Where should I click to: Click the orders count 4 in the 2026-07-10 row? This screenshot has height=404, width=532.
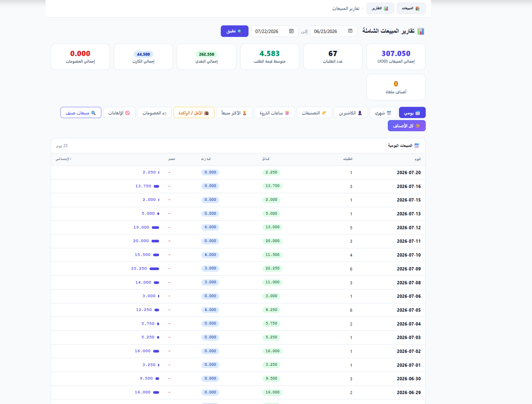coord(351,255)
